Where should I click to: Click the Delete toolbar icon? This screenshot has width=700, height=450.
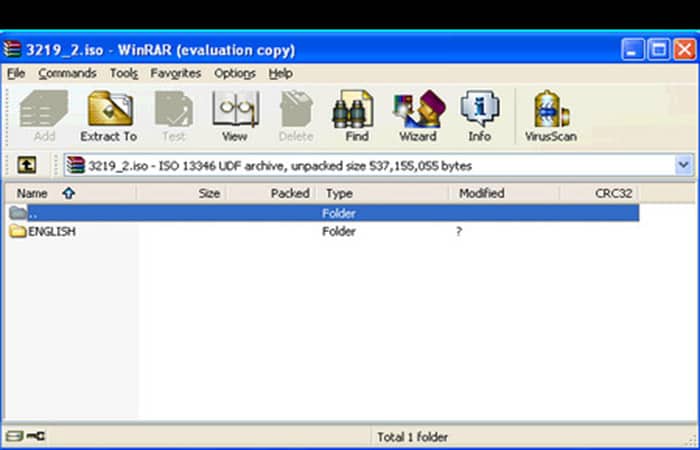pos(296,116)
